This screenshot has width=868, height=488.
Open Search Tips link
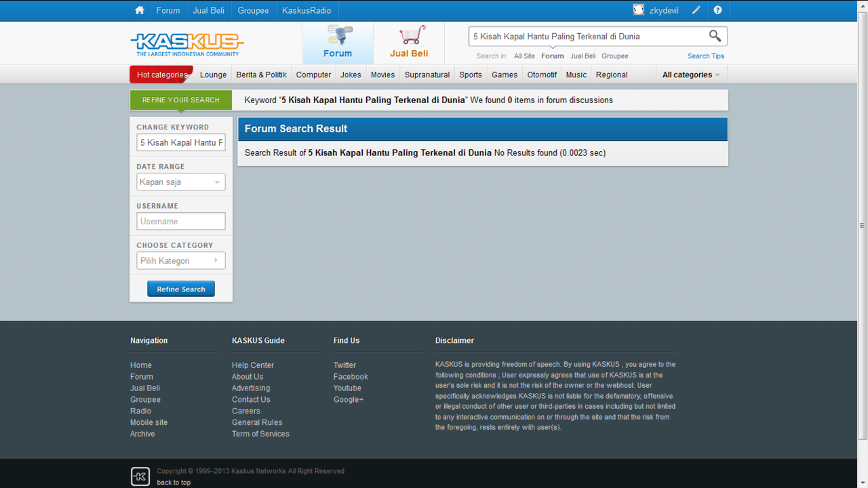(706, 56)
